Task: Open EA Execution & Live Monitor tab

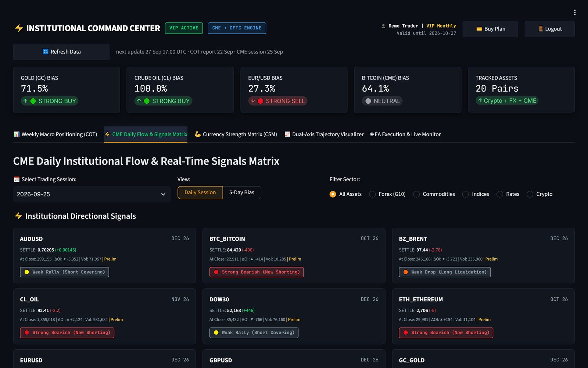Action: (405, 134)
